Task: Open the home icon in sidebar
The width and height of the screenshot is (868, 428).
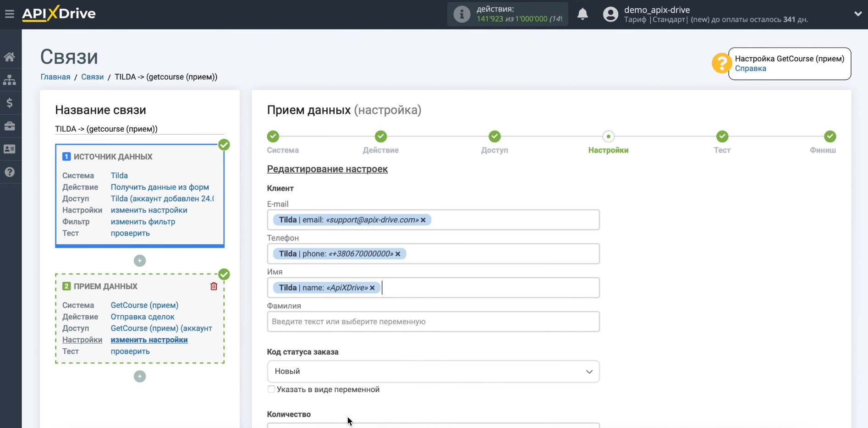Action: point(10,57)
